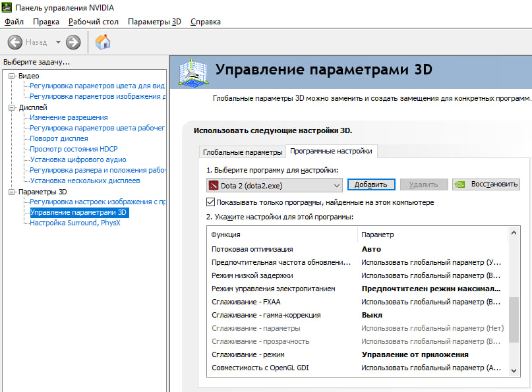Viewport: 532px width, 392px height.
Task: Collapse the Дисплей tree node
Action: tap(11, 107)
